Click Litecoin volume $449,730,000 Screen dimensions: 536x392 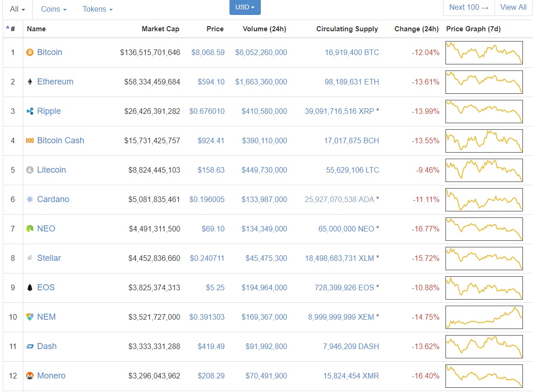264,170
